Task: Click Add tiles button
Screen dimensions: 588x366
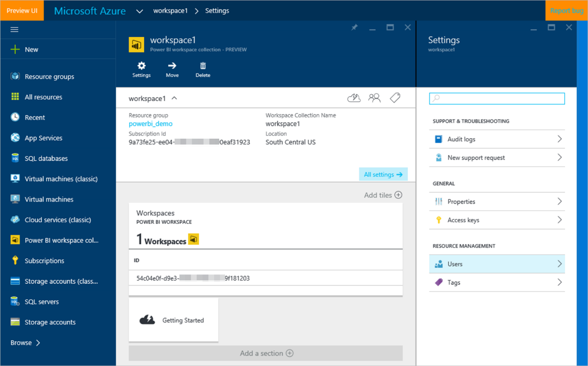Action: click(383, 195)
